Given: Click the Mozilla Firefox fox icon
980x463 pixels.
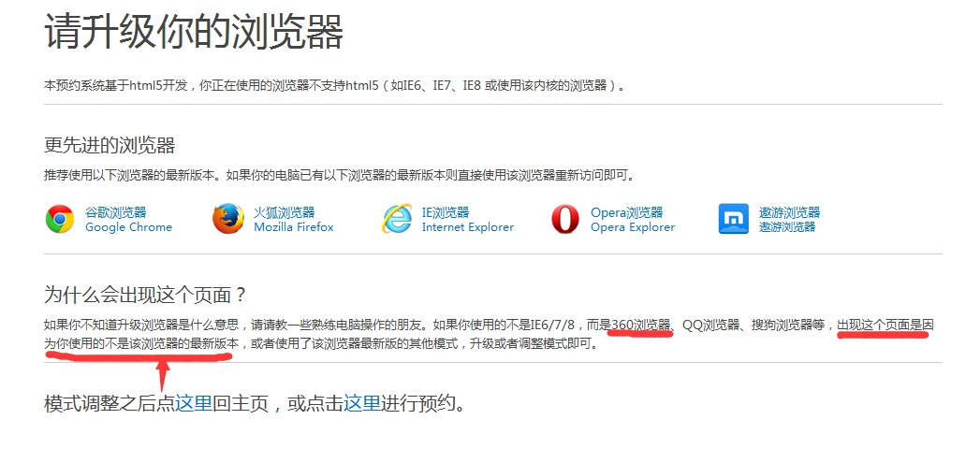Looking at the screenshot, I should (x=227, y=219).
